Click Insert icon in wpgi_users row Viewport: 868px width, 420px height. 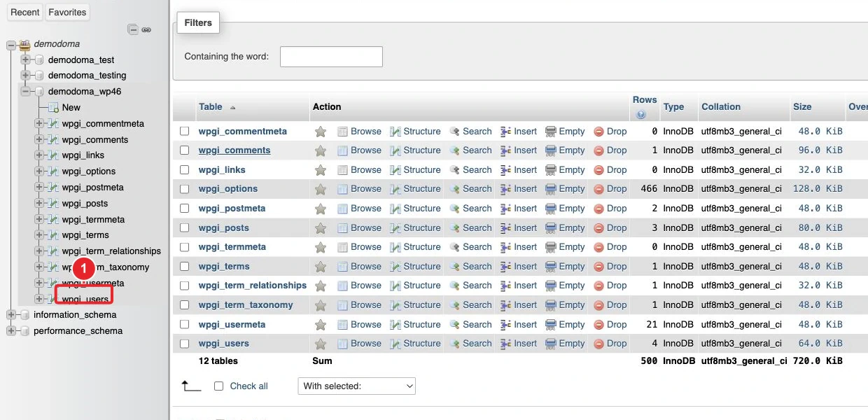click(506, 344)
